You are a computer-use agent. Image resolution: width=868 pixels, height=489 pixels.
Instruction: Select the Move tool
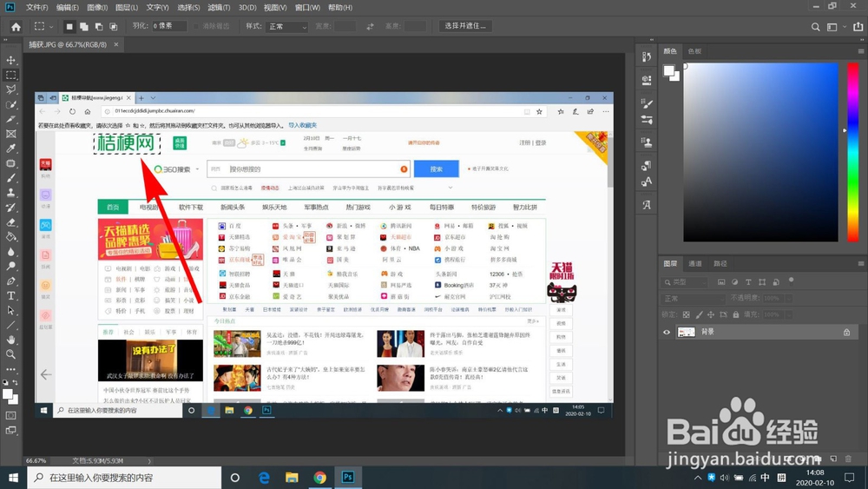10,60
